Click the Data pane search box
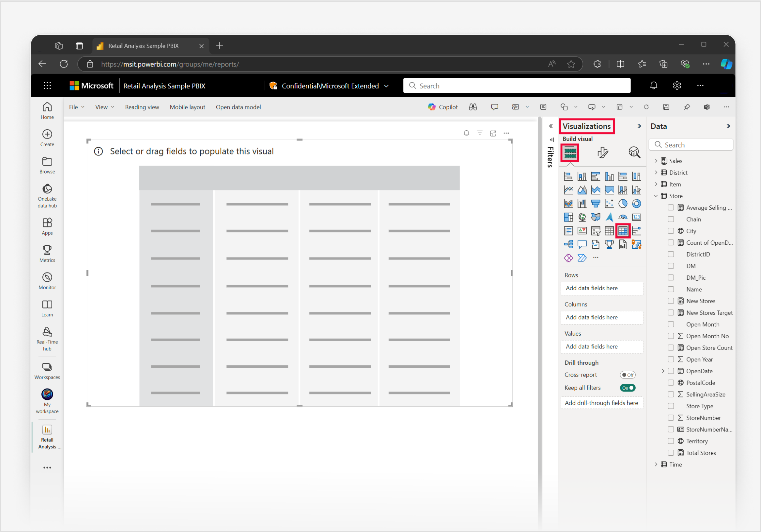 [x=691, y=145]
